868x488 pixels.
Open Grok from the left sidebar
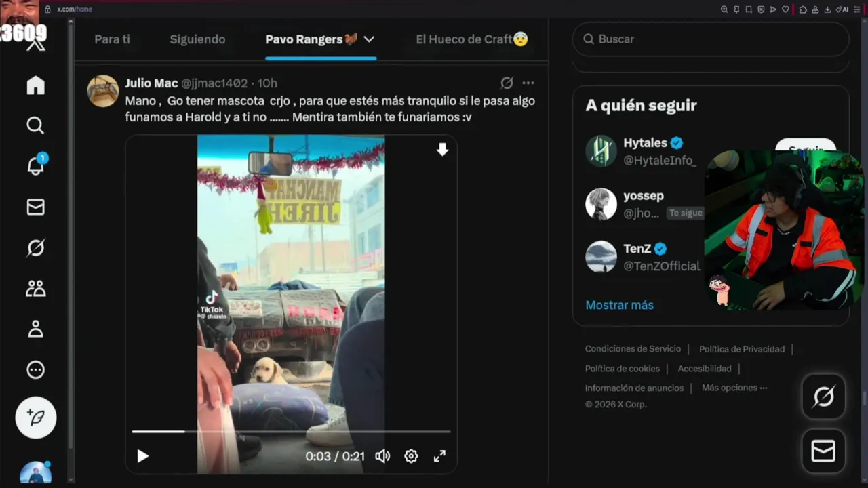click(x=35, y=248)
